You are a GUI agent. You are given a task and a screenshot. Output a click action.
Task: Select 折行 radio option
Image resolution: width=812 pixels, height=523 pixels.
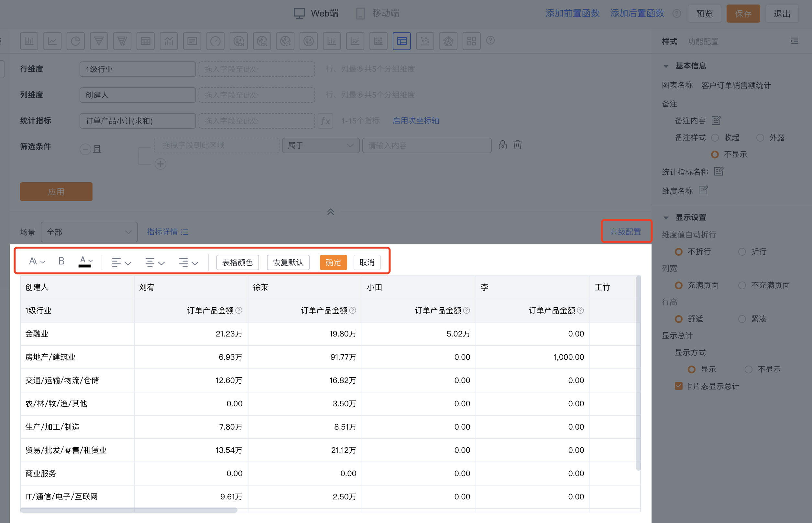point(742,252)
